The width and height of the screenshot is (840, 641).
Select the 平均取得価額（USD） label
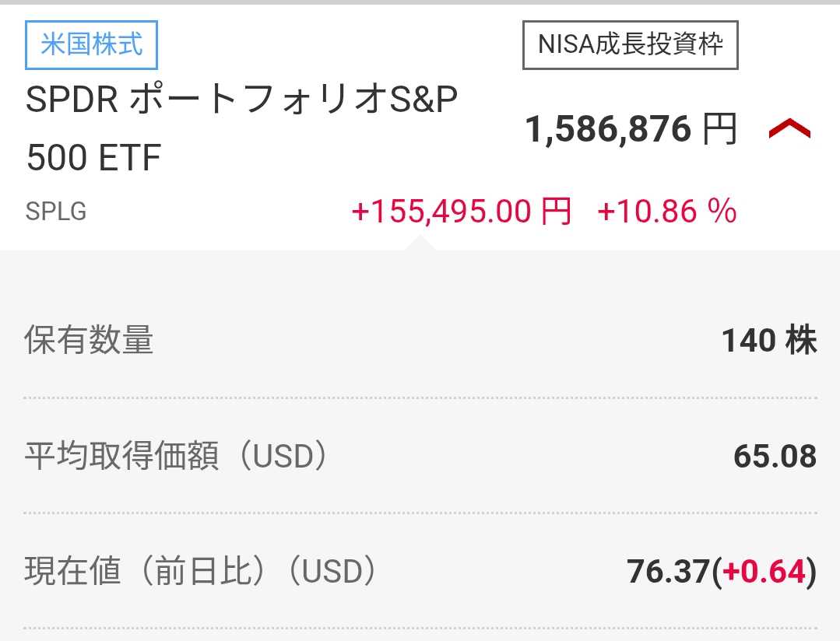tap(176, 457)
